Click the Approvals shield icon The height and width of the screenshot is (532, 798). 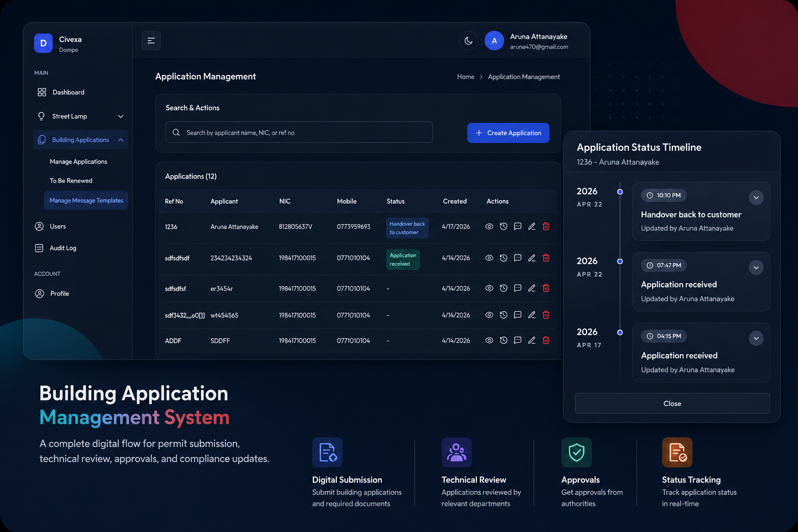tap(577, 453)
